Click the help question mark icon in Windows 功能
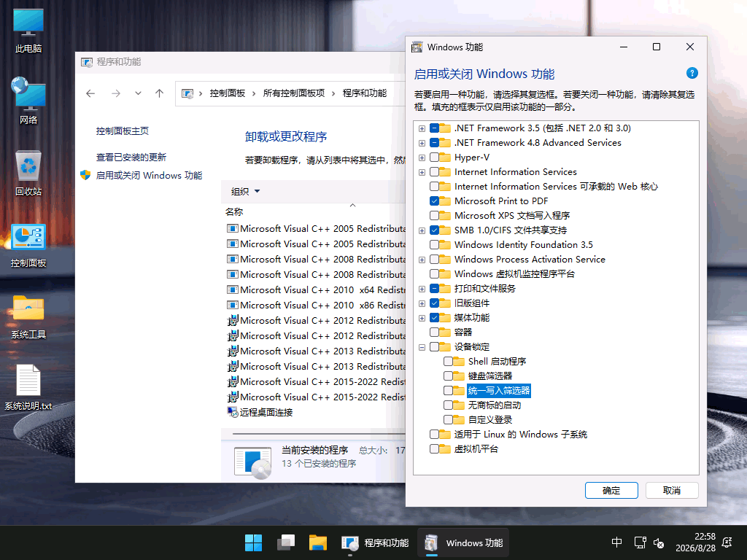 click(x=692, y=73)
